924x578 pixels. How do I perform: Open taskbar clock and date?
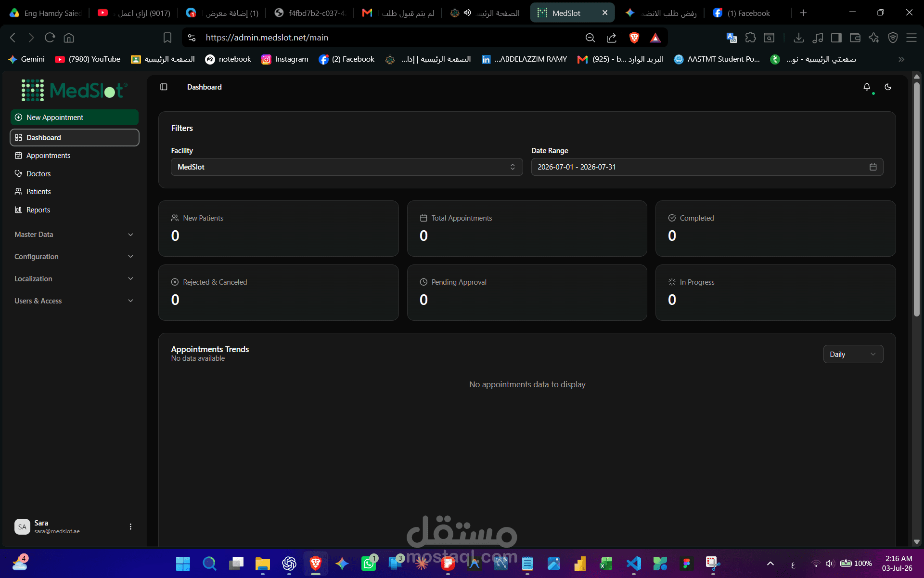pos(898,564)
